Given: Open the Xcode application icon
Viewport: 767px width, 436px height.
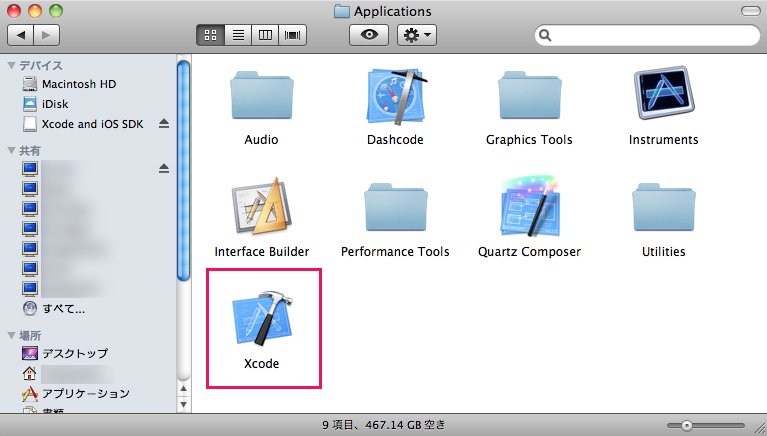Looking at the screenshot, I should click(262, 318).
